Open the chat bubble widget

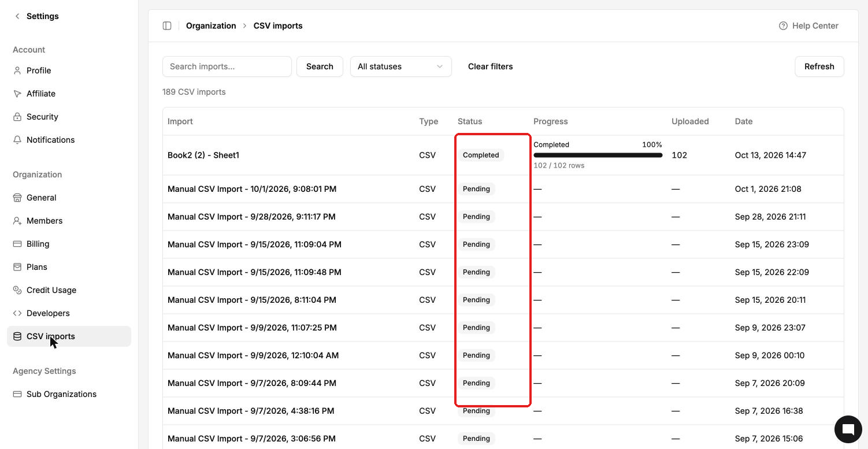pyautogui.click(x=848, y=429)
